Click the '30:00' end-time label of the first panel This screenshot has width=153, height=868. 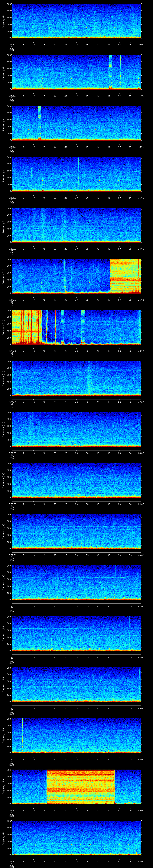click(141, 44)
